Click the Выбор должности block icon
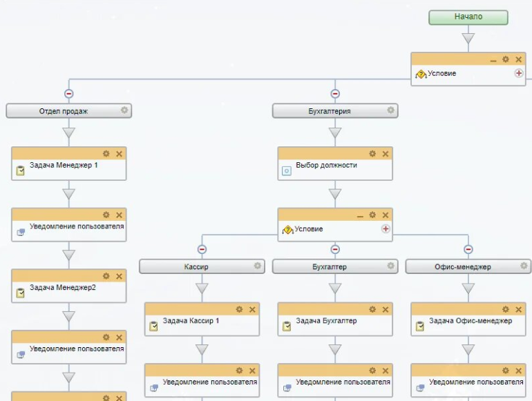The image size is (532, 401). 287,171
